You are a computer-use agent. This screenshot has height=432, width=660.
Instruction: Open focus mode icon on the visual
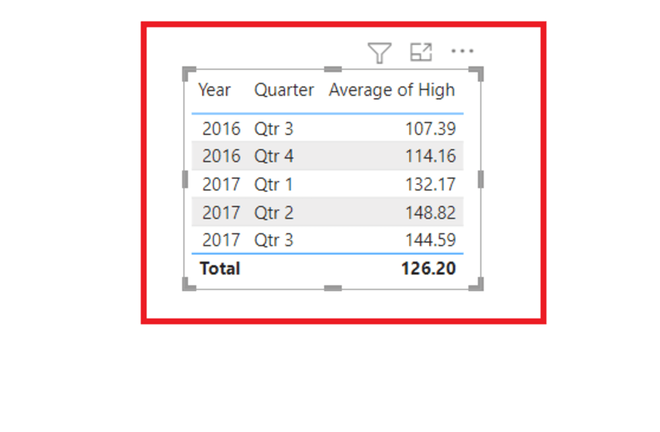coord(421,52)
